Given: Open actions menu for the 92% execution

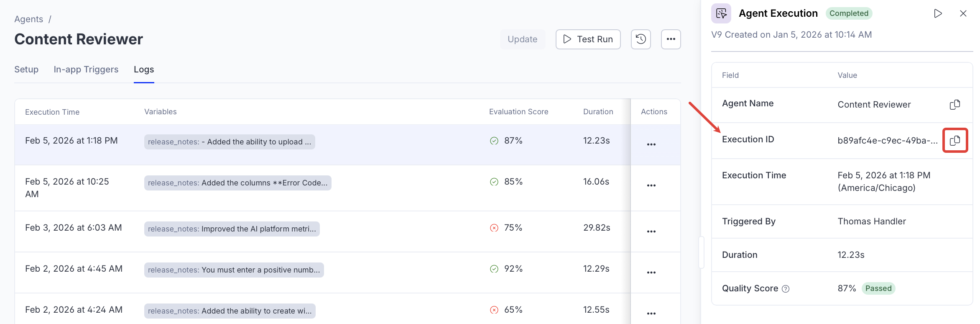Looking at the screenshot, I should click(651, 273).
